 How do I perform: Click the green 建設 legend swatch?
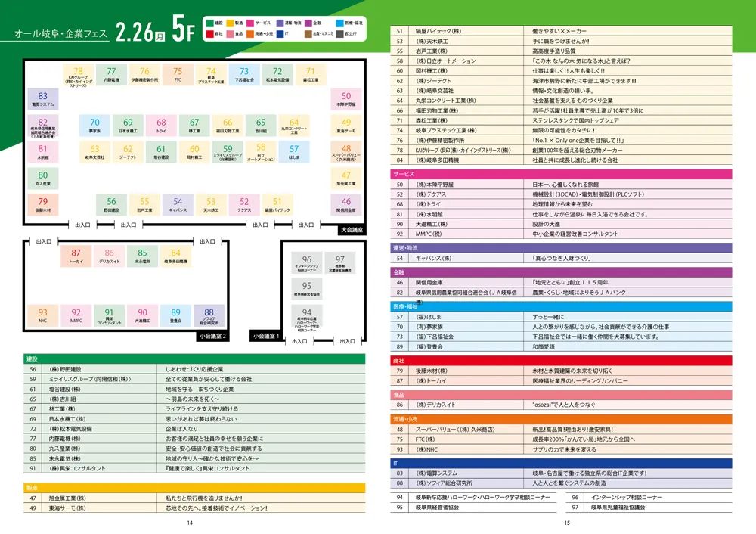(x=209, y=23)
